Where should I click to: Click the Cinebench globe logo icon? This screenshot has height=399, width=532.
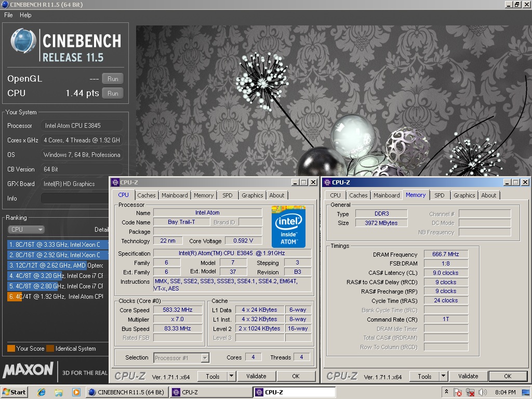(23, 41)
